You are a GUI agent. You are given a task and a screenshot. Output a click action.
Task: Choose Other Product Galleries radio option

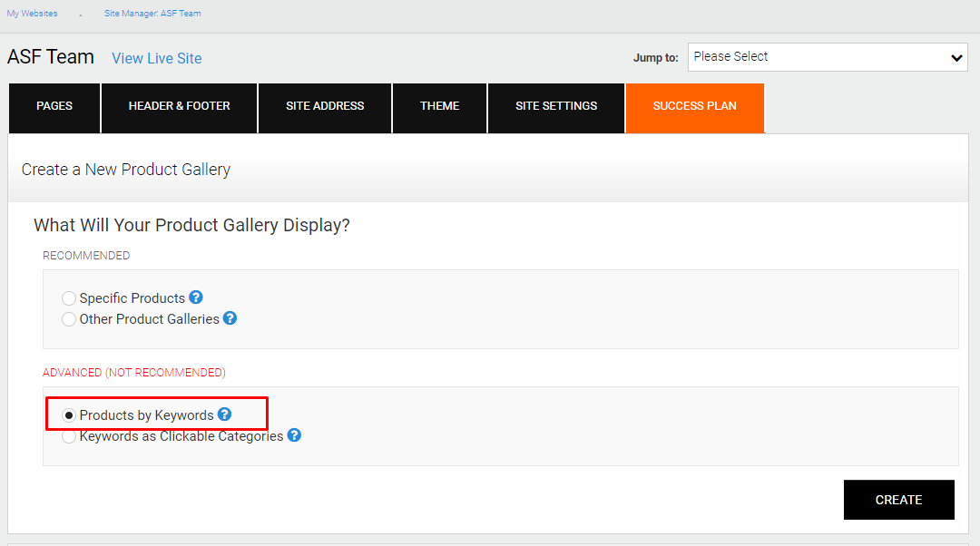pos(69,319)
